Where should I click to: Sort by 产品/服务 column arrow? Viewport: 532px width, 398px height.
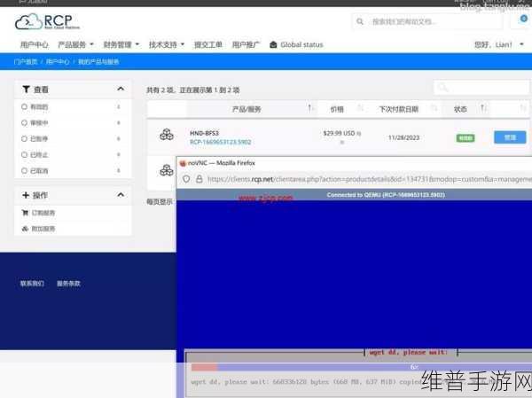pos(309,108)
